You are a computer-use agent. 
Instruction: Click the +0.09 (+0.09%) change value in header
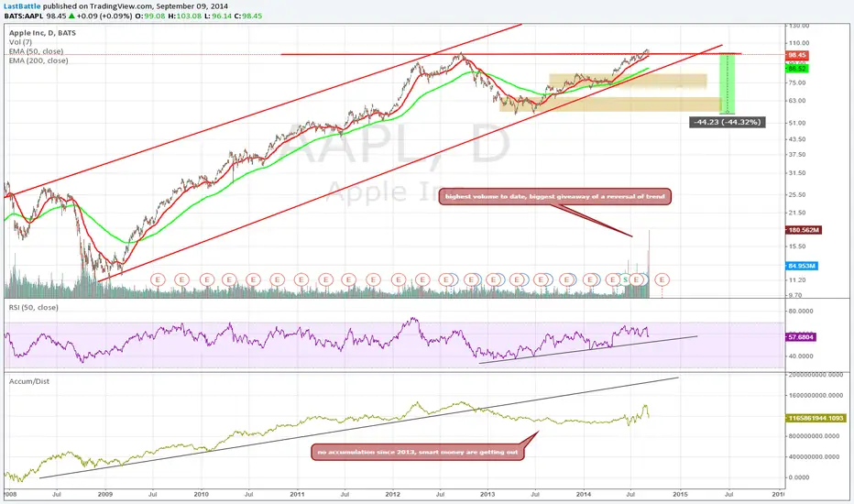(104, 16)
